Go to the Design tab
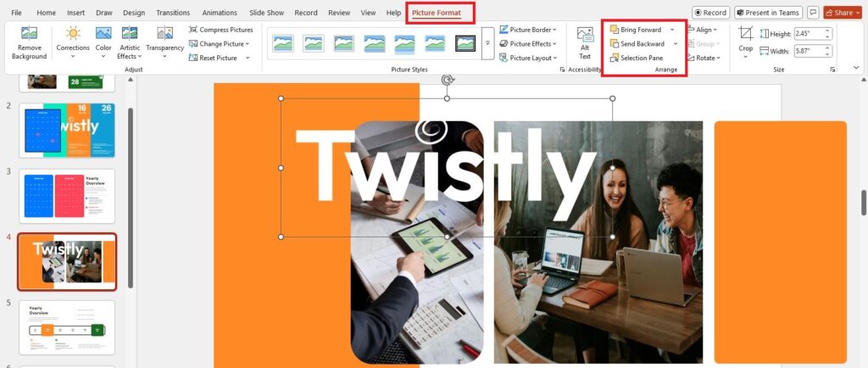 pyautogui.click(x=134, y=13)
